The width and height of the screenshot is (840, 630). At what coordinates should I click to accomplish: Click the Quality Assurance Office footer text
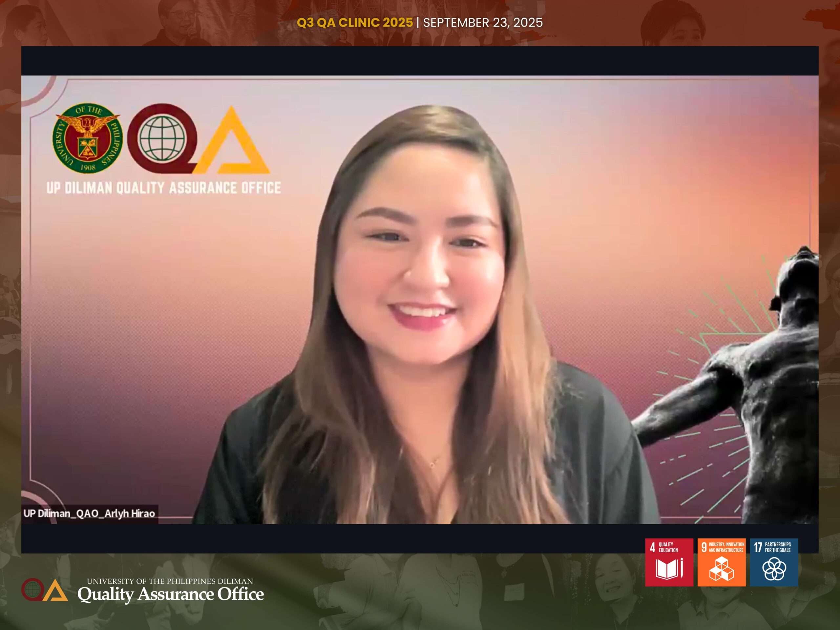[171, 594]
